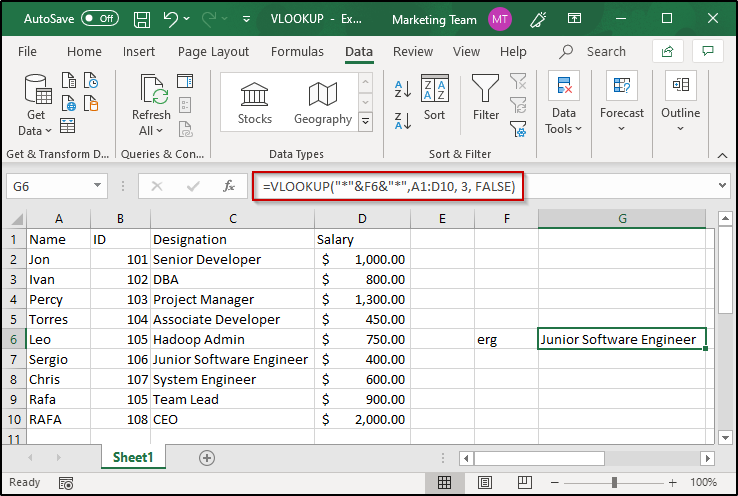This screenshot has height=496, width=738.
Task: Click the macro recording status bar icon
Action: (x=66, y=483)
